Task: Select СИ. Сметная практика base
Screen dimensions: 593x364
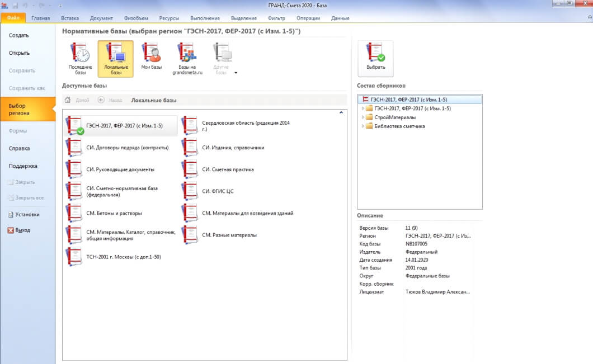Action: coord(218,169)
